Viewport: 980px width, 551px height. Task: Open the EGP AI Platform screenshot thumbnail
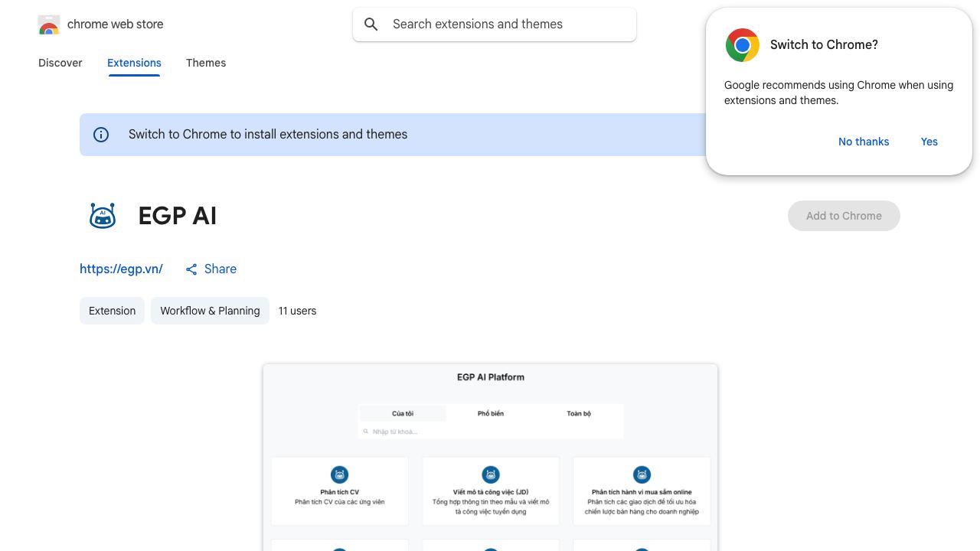[490, 458]
